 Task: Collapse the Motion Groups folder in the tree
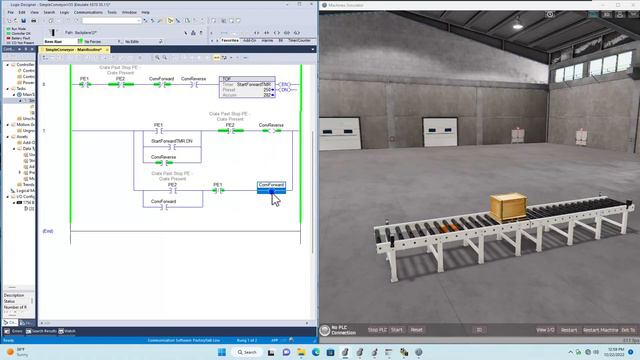[x=7, y=124]
